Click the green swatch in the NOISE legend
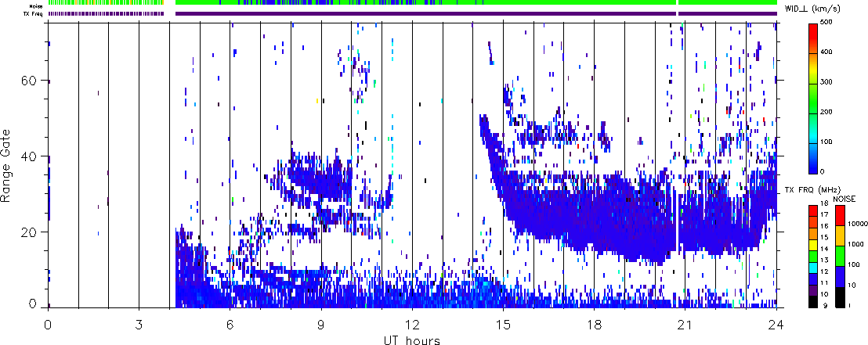Image resolution: width=868 pixels, height=345 pixels. 841,256
